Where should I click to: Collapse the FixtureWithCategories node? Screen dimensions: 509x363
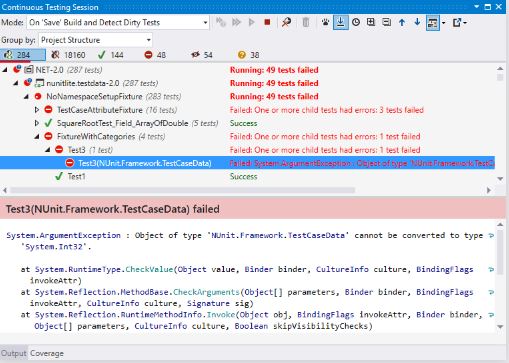(37, 136)
